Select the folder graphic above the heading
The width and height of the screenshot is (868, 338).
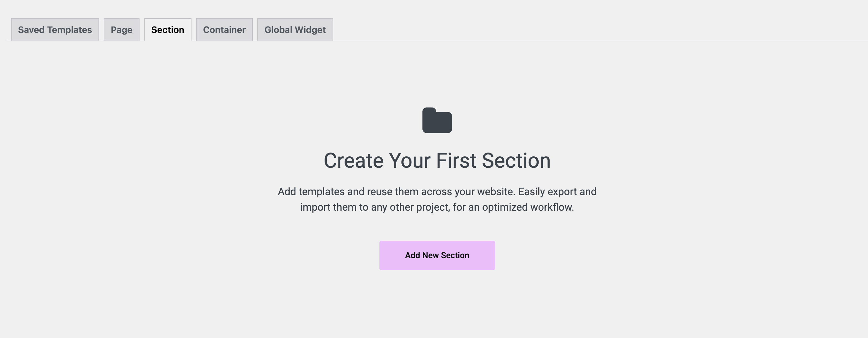click(x=437, y=120)
